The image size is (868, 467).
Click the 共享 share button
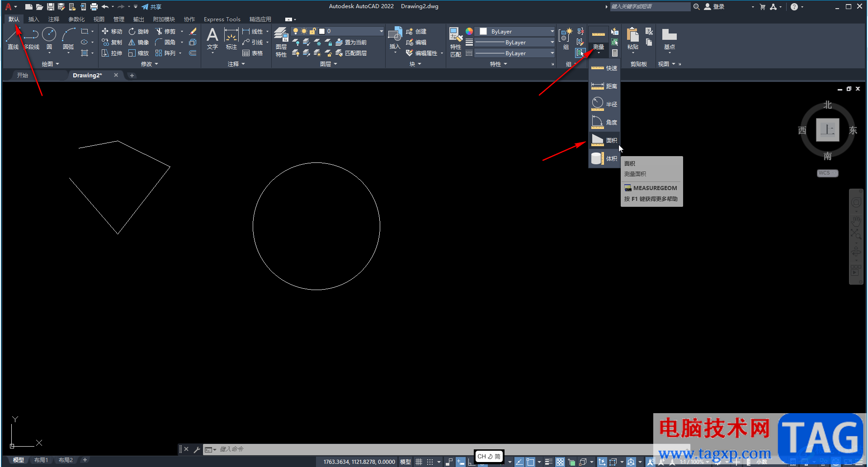[151, 7]
